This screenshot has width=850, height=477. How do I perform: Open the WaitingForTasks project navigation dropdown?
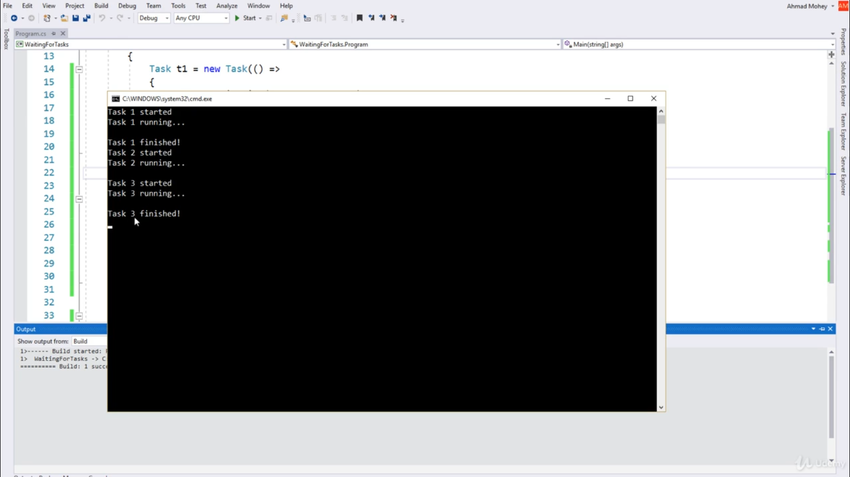(x=151, y=44)
